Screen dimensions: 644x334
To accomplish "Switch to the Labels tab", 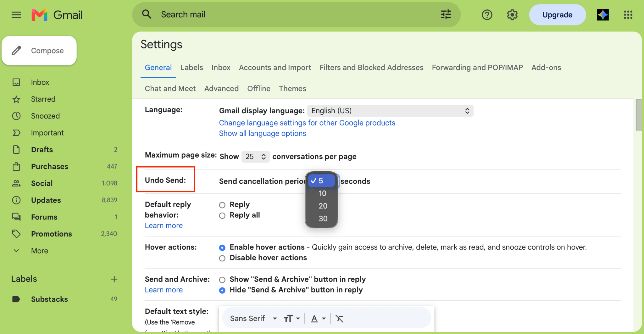I will click(192, 68).
